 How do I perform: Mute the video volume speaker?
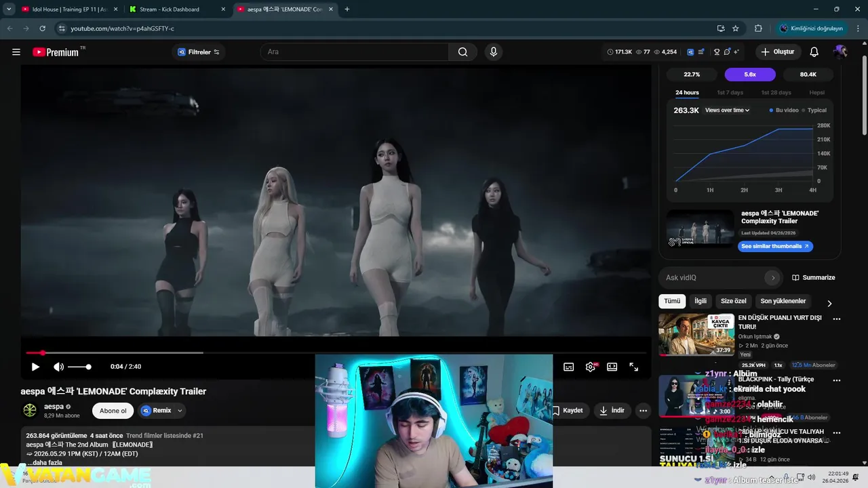click(x=59, y=367)
